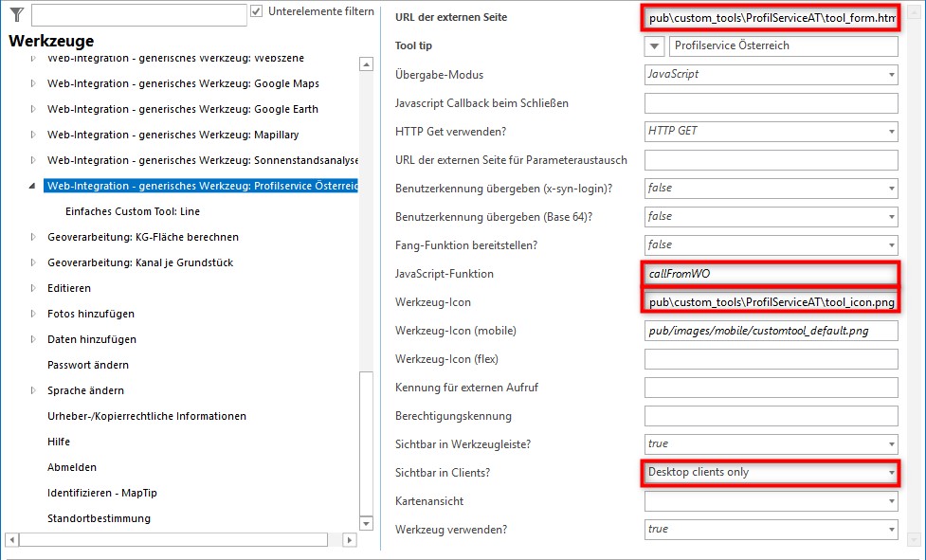Select Geoverarbeitung: KG-Fläche berechnen item

point(142,237)
